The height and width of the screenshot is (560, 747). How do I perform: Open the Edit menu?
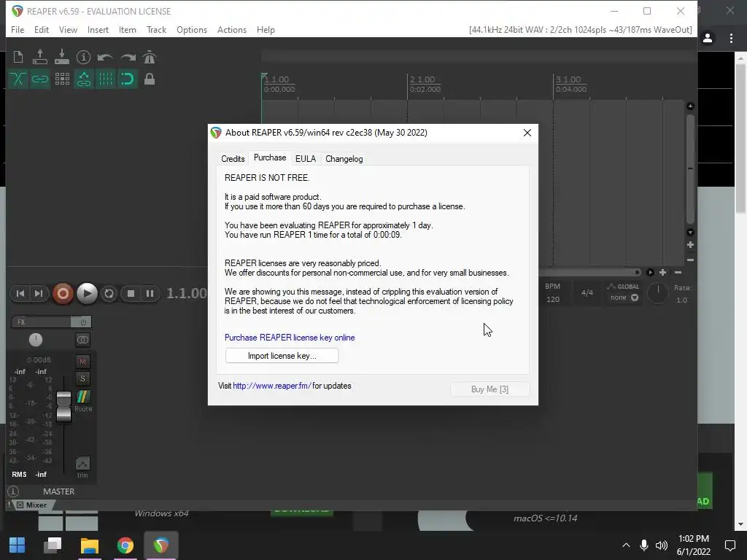pos(42,29)
